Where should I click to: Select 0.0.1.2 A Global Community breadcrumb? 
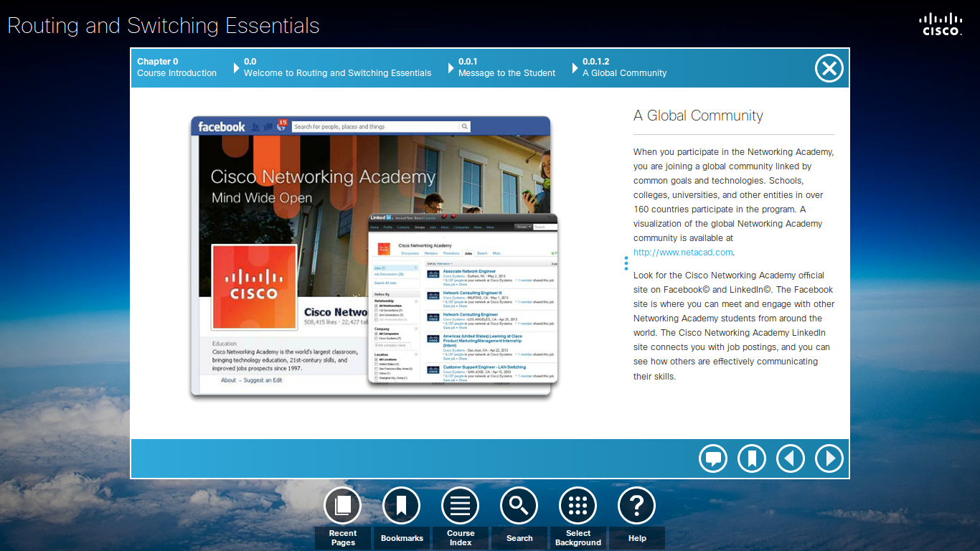pyautogui.click(x=624, y=67)
